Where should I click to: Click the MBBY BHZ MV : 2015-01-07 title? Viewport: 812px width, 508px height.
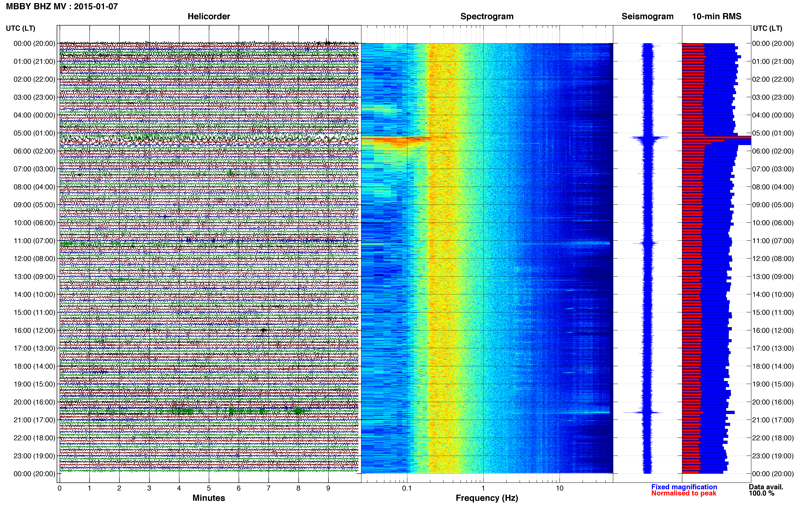click(62, 6)
